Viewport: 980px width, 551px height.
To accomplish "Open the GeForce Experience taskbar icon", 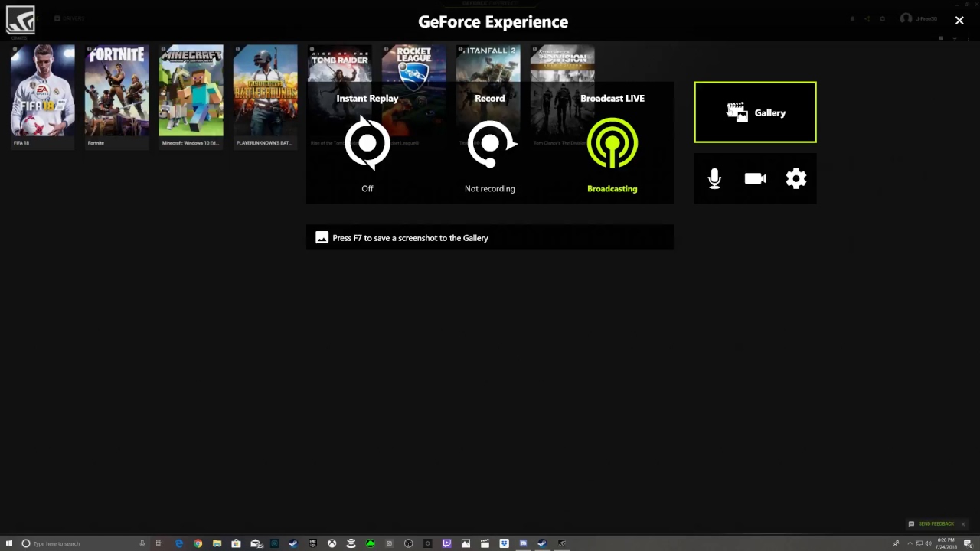I will (561, 543).
